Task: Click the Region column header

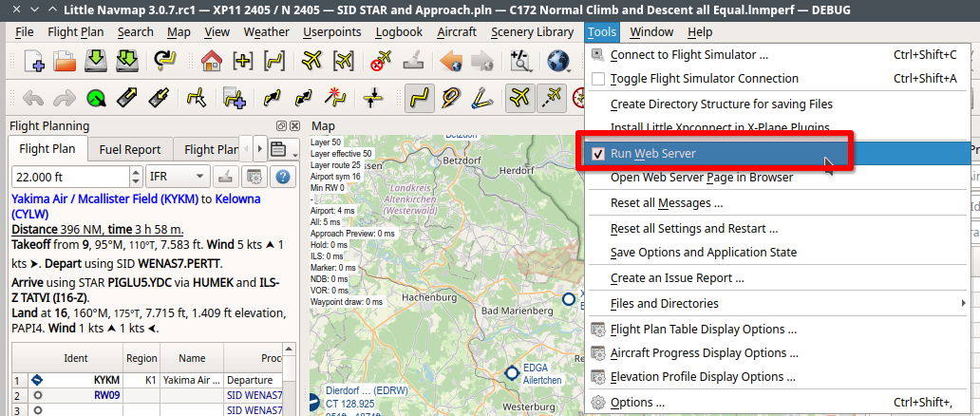Action: tap(141, 358)
